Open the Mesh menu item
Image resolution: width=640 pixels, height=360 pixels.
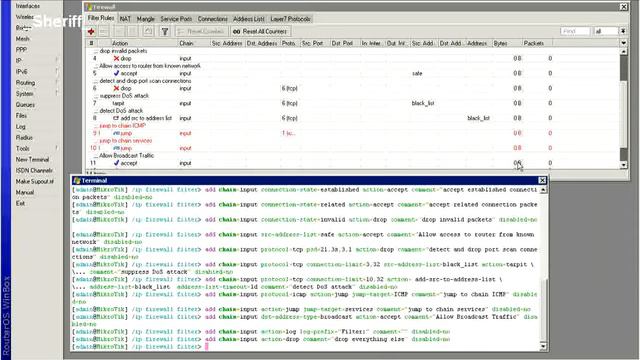[22, 39]
